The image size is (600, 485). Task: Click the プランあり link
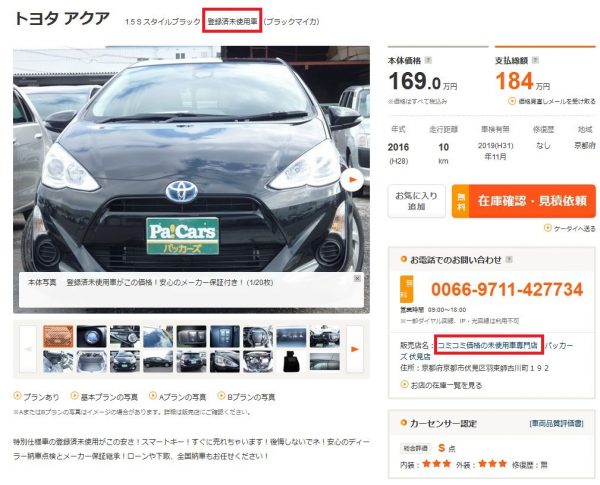click(x=37, y=397)
